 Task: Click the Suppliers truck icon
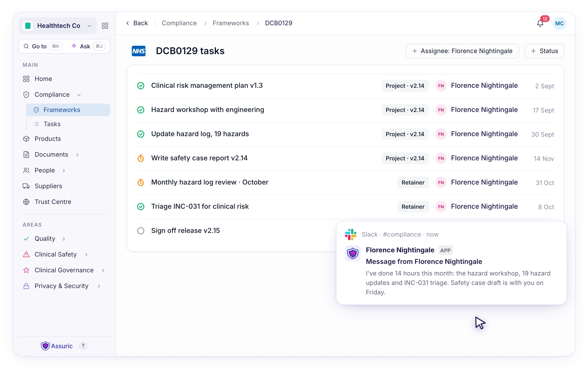point(26,186)
